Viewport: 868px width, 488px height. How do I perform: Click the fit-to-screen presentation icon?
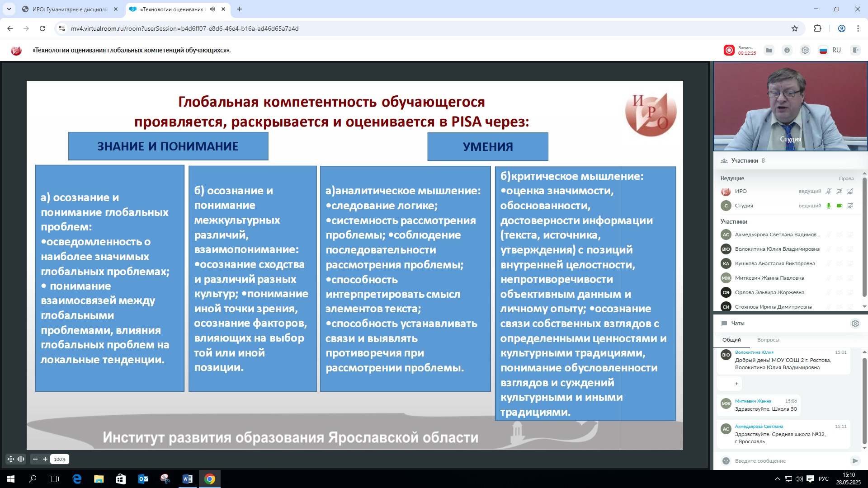(11, 459)
